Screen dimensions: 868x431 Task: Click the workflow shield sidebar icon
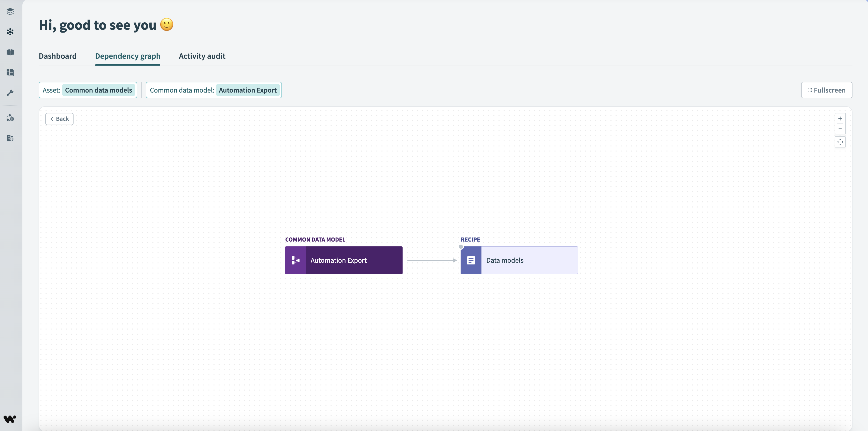tap(10, 118)
